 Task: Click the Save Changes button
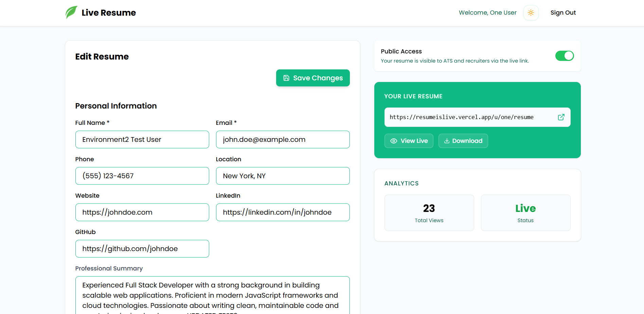313,78
